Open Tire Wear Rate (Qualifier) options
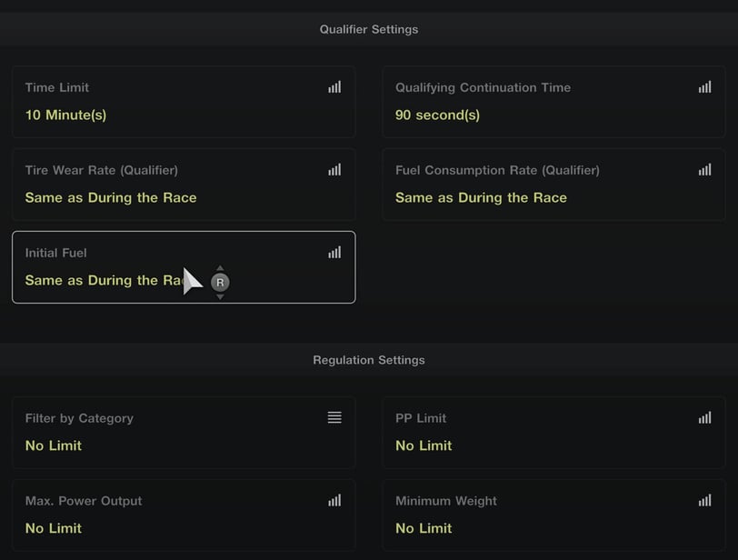 point(184,185)
